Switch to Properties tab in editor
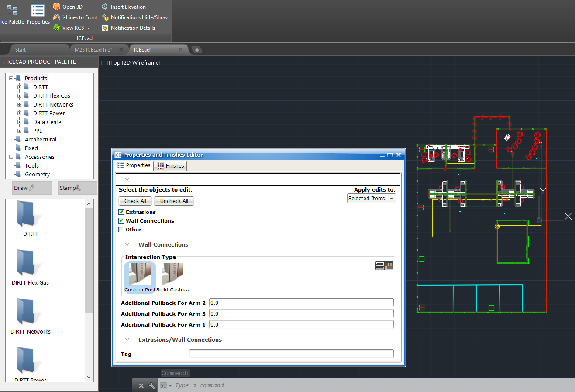The image size is (575, 392). coord(134,165)
